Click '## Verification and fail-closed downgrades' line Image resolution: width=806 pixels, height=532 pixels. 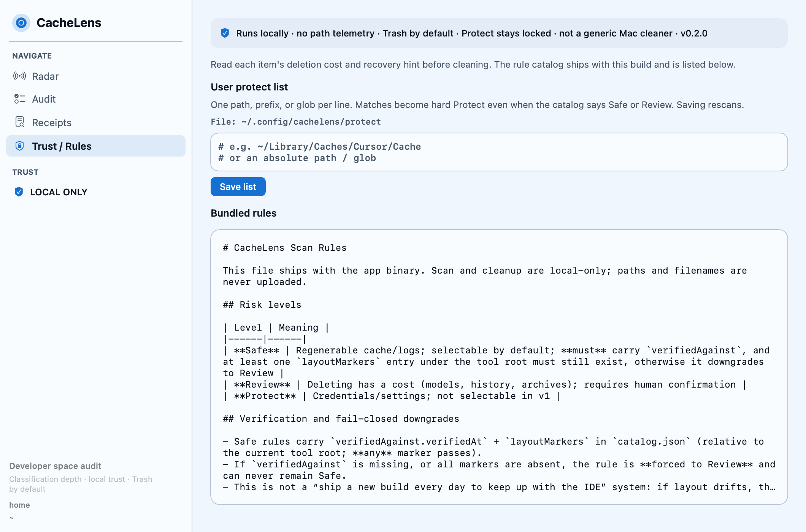point(341,419)
